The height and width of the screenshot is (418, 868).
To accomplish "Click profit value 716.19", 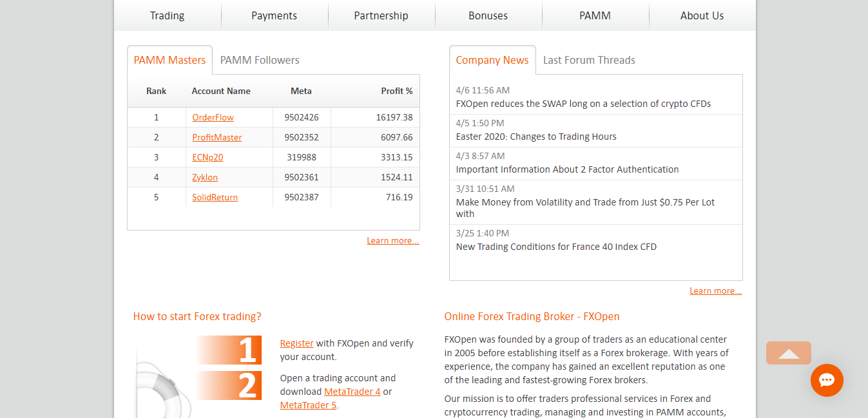I will [x=400, y=197].
